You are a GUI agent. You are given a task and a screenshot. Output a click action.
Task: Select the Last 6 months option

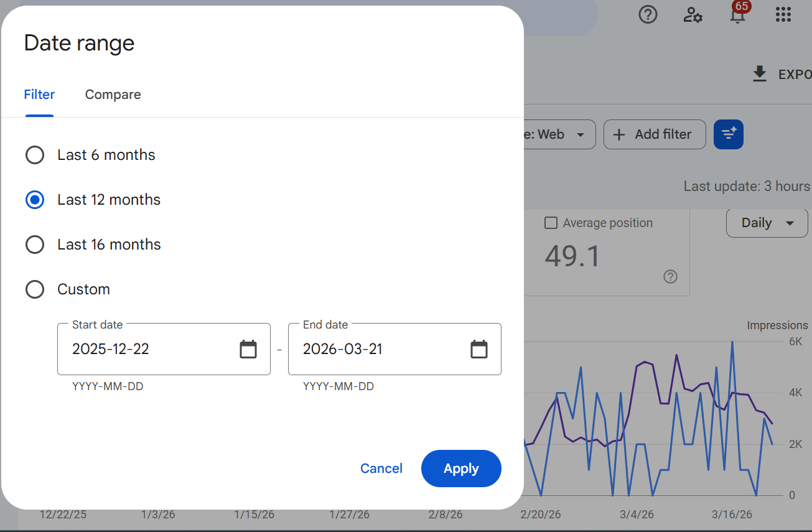click(x=35, y=155)
